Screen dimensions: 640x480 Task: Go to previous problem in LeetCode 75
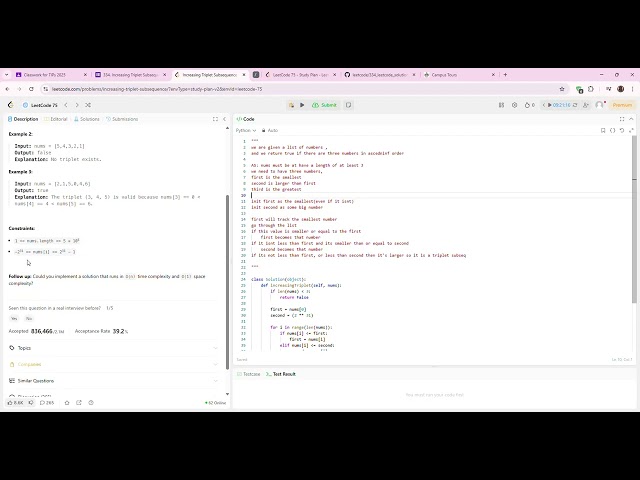pos(66,105)
